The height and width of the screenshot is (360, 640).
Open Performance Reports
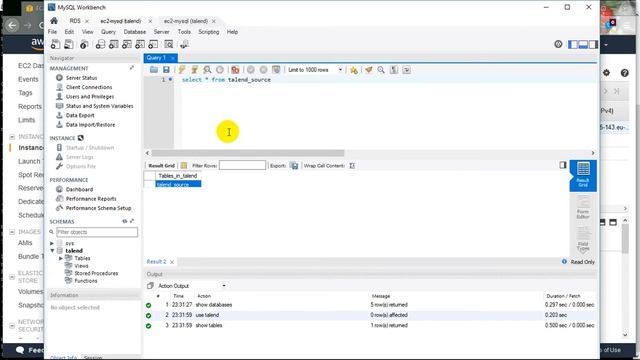click(x=91, y=198)
